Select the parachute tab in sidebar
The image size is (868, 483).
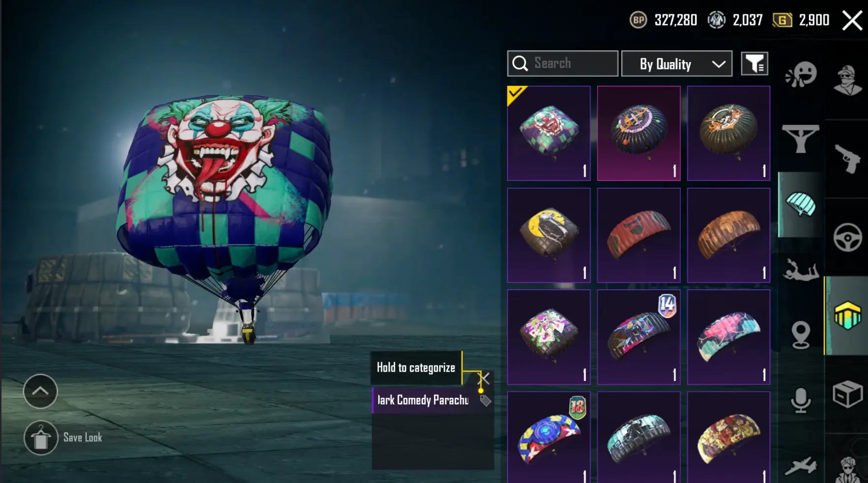[x=801, y=205]
